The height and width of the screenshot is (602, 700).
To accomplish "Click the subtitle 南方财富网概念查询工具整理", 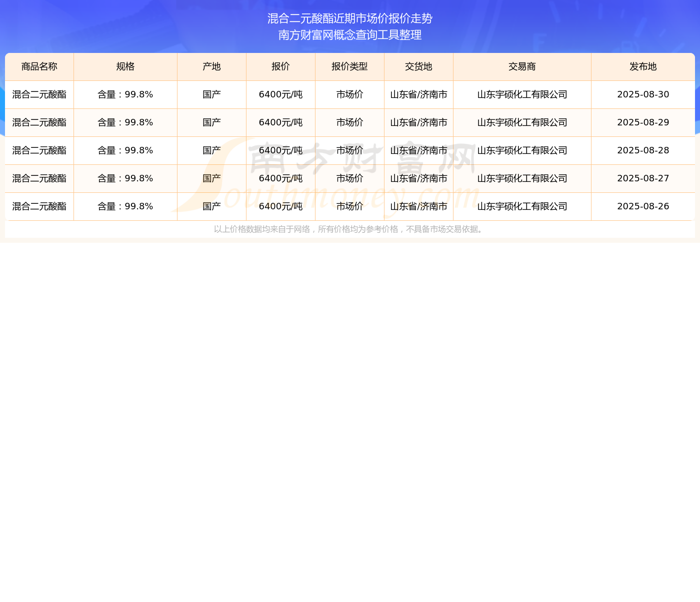I will (x=350, y=35).
